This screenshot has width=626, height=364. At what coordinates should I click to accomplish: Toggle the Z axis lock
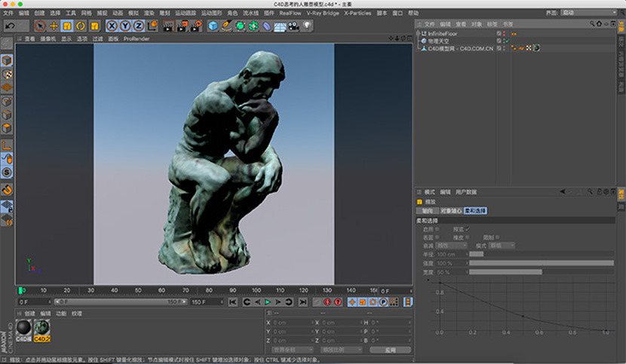click(139, 26)
